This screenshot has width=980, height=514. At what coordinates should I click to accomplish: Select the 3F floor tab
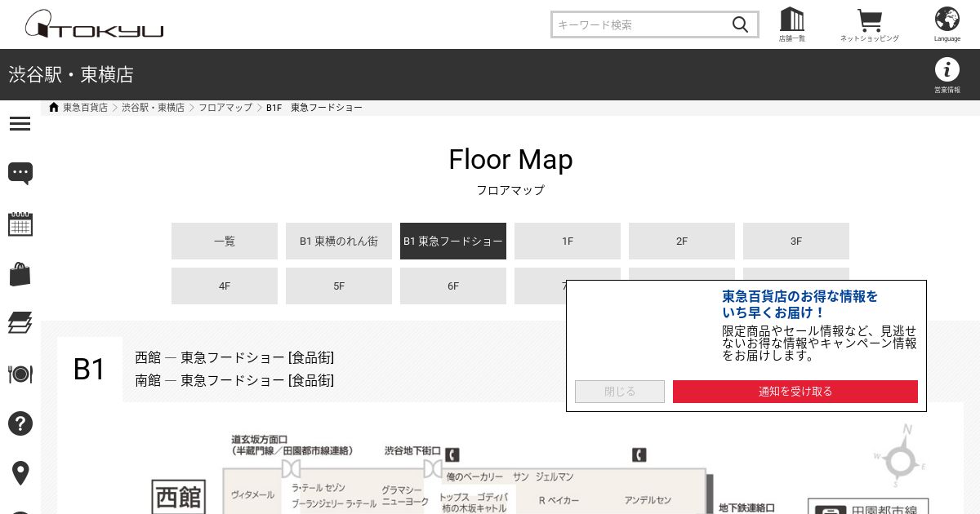(x=796, y=241)
